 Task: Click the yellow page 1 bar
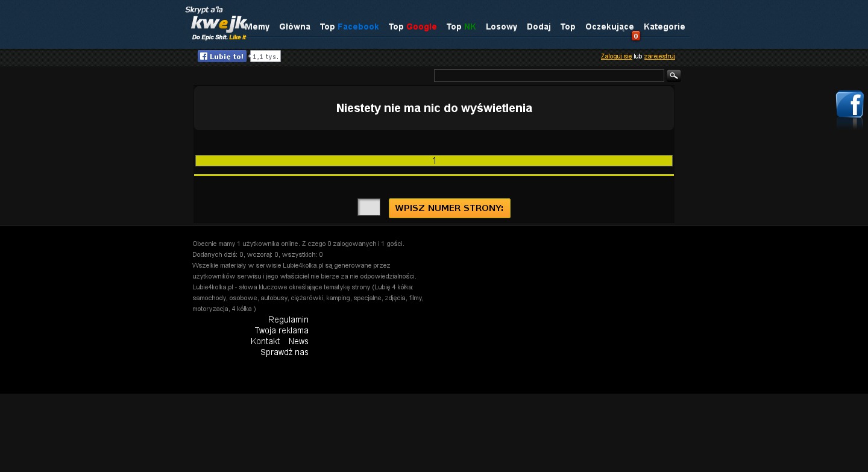point(434,160)
